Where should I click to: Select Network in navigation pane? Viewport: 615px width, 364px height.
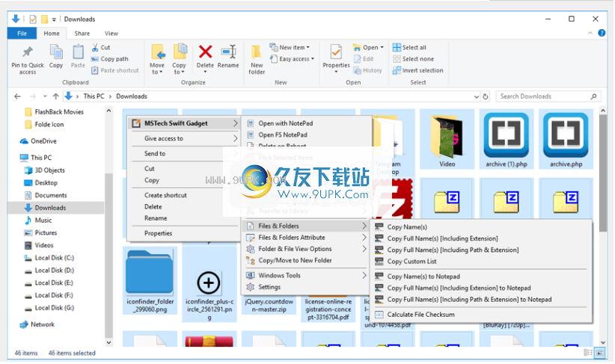[x=37, y=324]
